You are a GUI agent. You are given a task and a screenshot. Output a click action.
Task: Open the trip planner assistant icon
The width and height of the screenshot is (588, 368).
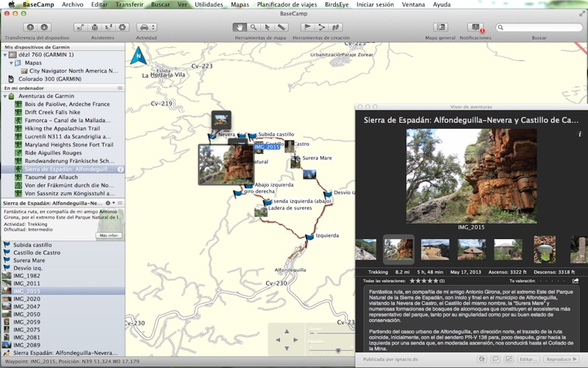click(x=80, y=27)
